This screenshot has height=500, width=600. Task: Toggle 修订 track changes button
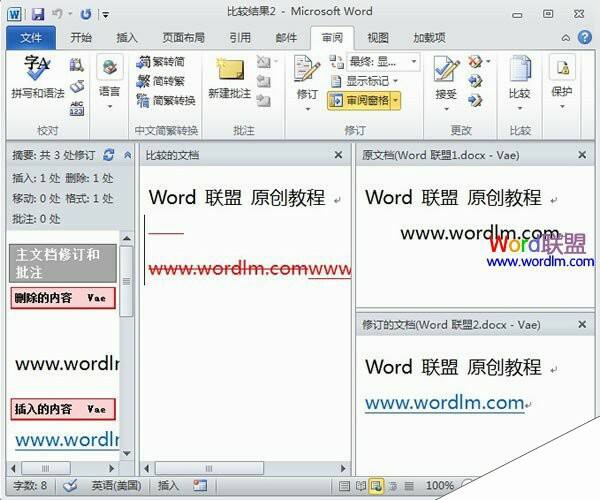pyautogui.click(x=307, y=77)
